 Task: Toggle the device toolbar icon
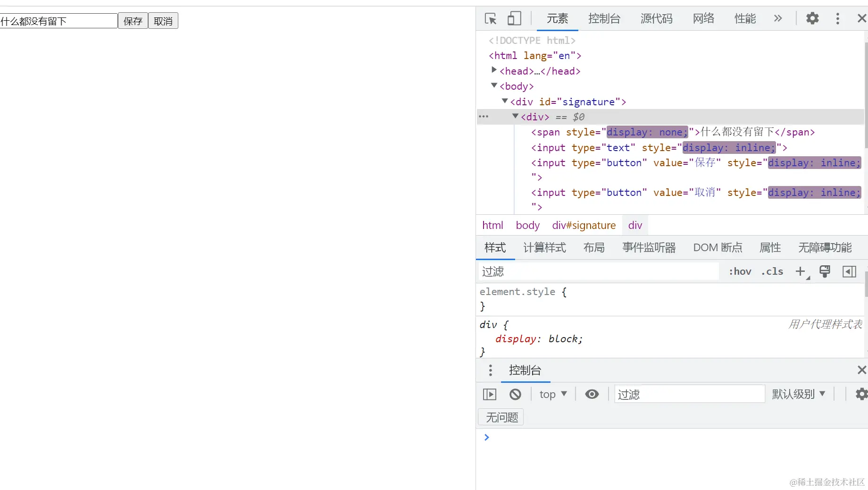(514, 18)
